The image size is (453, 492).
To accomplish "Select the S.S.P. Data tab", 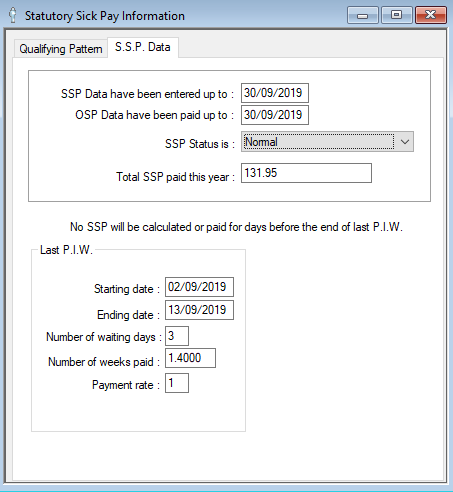I will coord(143,47).
